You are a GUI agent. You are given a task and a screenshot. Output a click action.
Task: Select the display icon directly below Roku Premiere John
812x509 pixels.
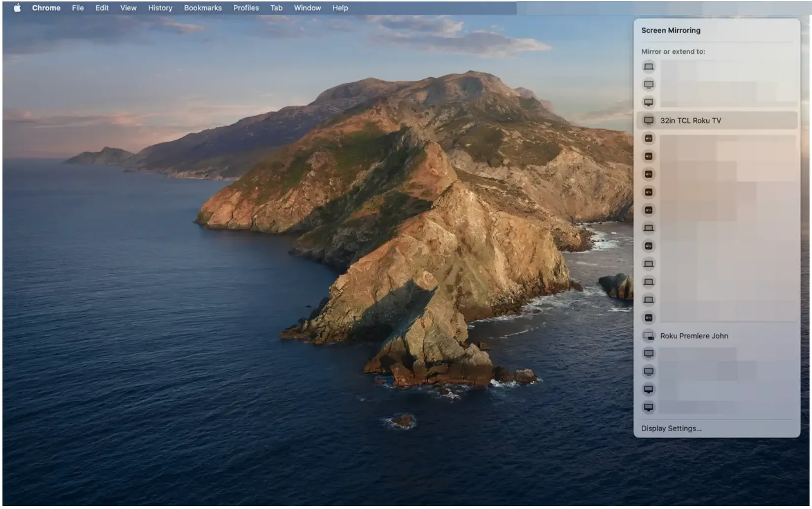pyautogui.click(x=649, y=353)
